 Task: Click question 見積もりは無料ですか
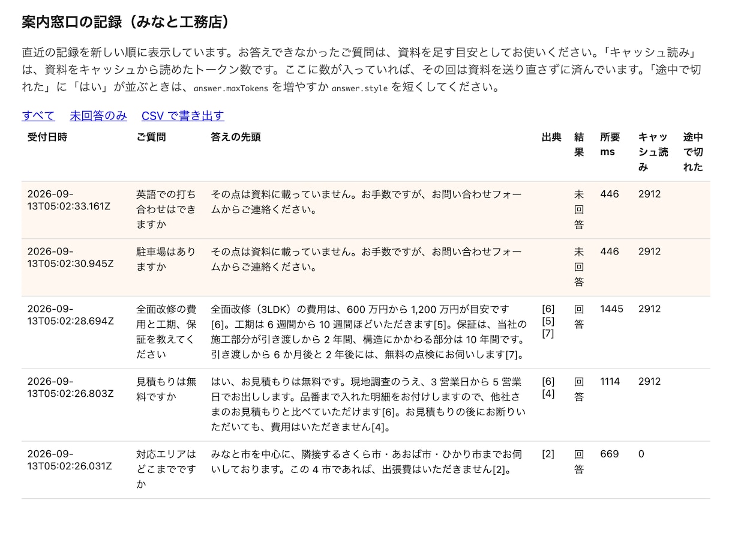(x=166, y=389)
